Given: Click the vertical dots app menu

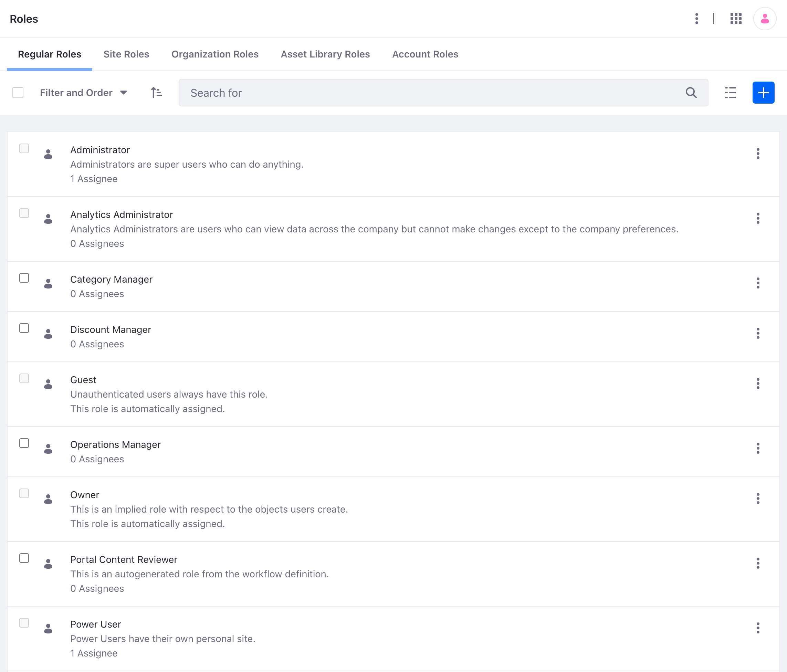Looking at the screenshot, I should tap(696, 19).
